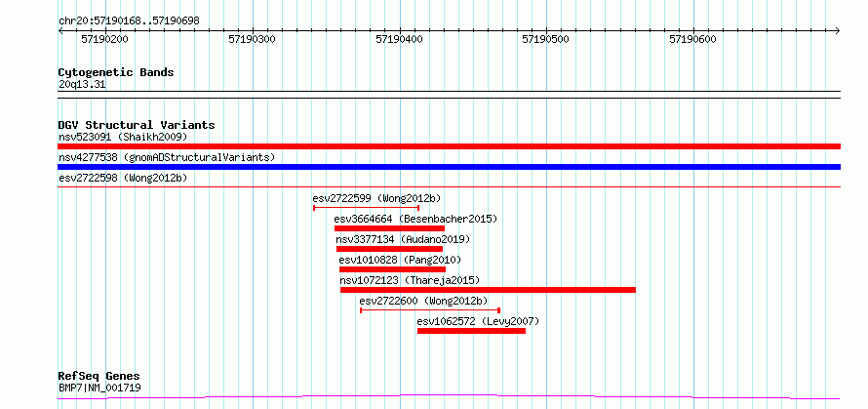Click the red bar under nsv3377134

click(390, 249)
